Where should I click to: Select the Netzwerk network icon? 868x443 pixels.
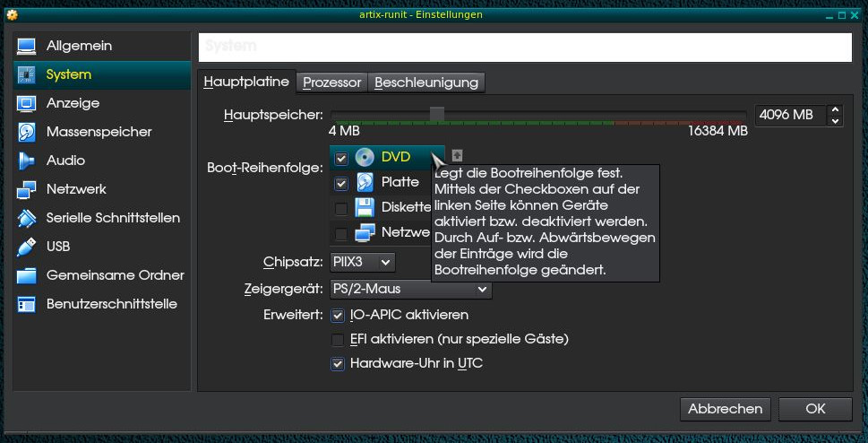(x=26, y=189)
